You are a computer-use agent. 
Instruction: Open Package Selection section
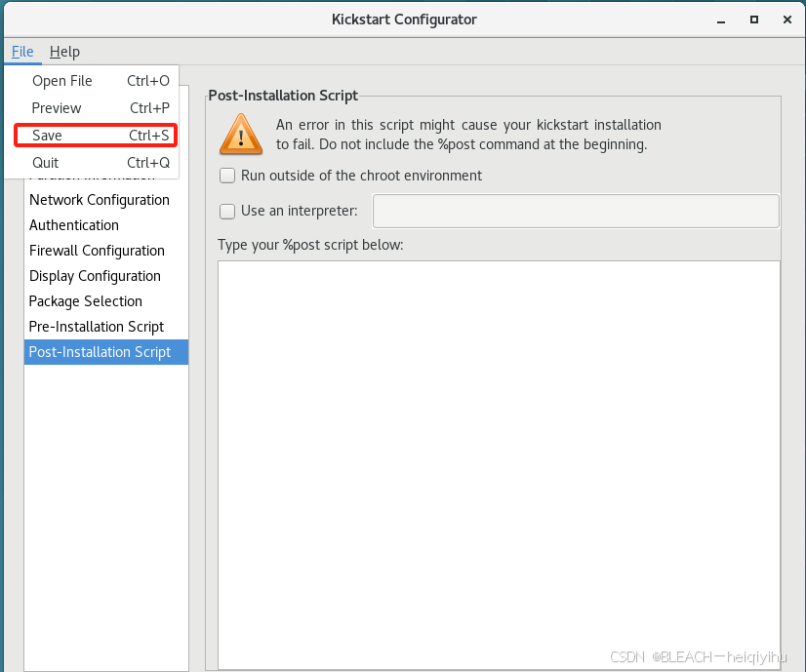point(106,301)
